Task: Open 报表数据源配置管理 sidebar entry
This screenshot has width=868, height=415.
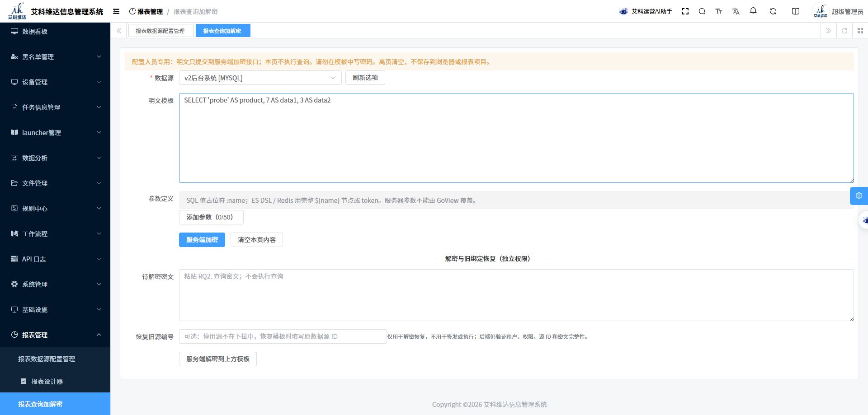Action: click(55, 359)
